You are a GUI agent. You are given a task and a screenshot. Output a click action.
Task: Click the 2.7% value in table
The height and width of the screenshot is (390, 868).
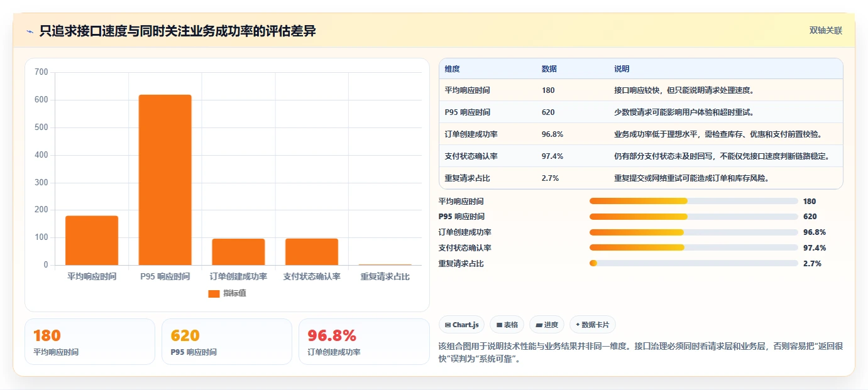point(550,178)
